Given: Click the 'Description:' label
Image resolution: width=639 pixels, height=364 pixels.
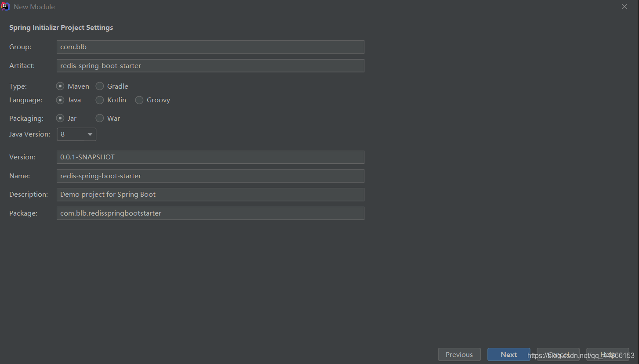Looking at the screenshot, I should click(x=29, y=195).
